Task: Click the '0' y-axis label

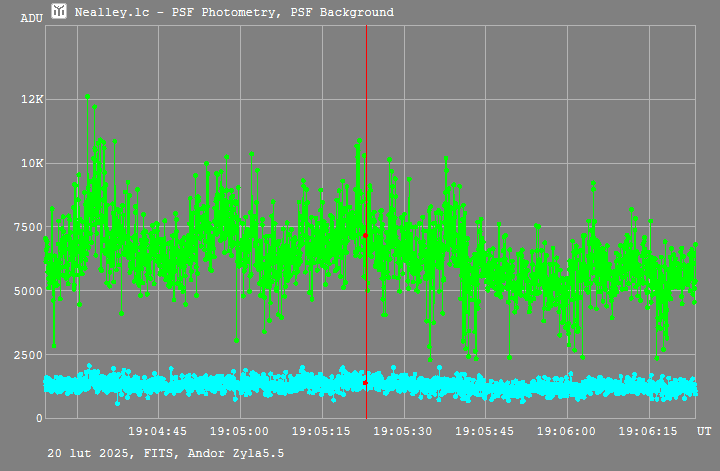Action: pyautogui.click(x=39, y=418)
